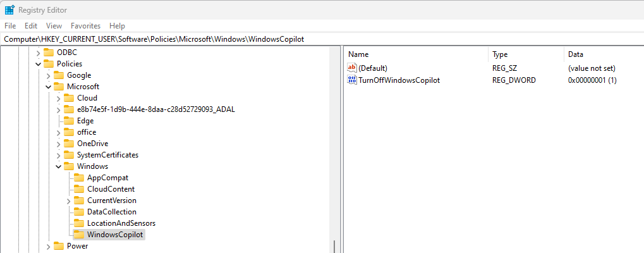Click the Registry Editor title bar icon
This screenshot has width=644, height=253.
[10, 10]
